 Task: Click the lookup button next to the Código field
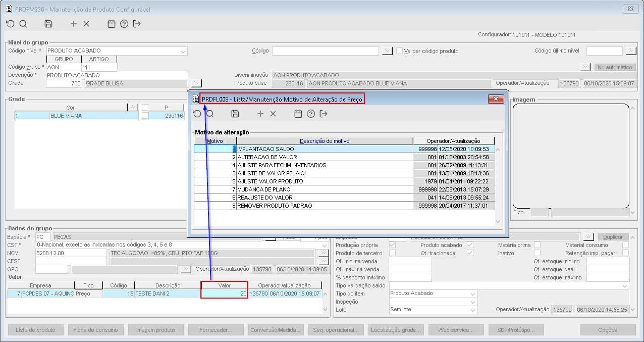pos(387,51)
